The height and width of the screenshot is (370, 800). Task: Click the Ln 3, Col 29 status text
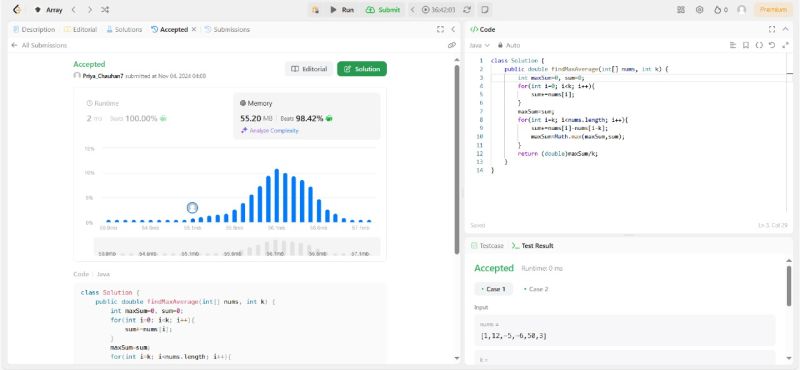[x=773, y=225]
